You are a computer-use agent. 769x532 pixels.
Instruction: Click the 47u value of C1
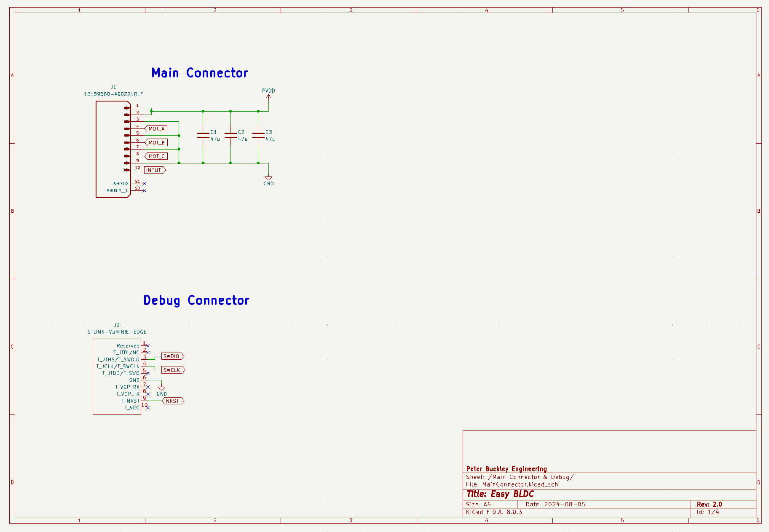tap(215, 139)
